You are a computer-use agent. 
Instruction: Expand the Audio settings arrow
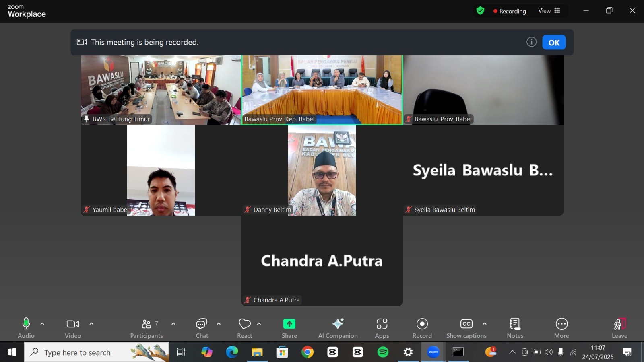[42, 324]
